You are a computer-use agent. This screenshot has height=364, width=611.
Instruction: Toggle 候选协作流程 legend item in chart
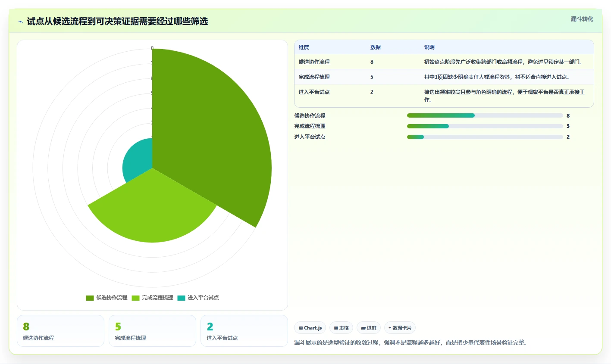[x=107, y=298]
